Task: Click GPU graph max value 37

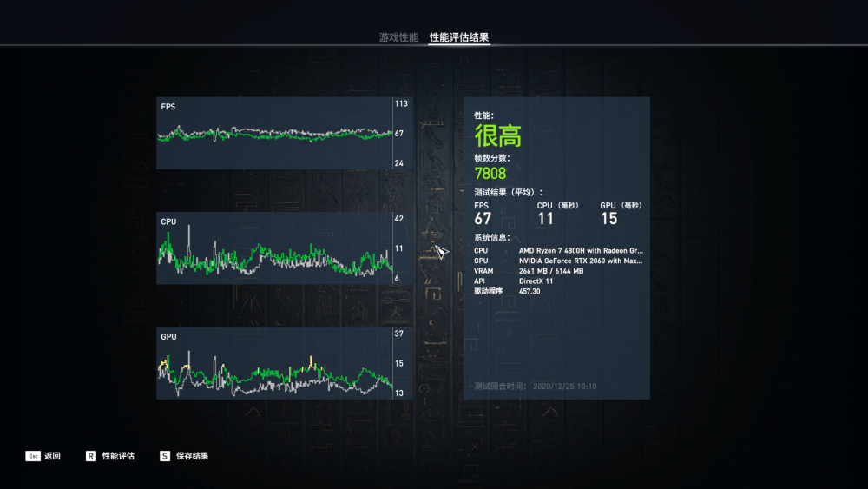Action: point(399,334)
